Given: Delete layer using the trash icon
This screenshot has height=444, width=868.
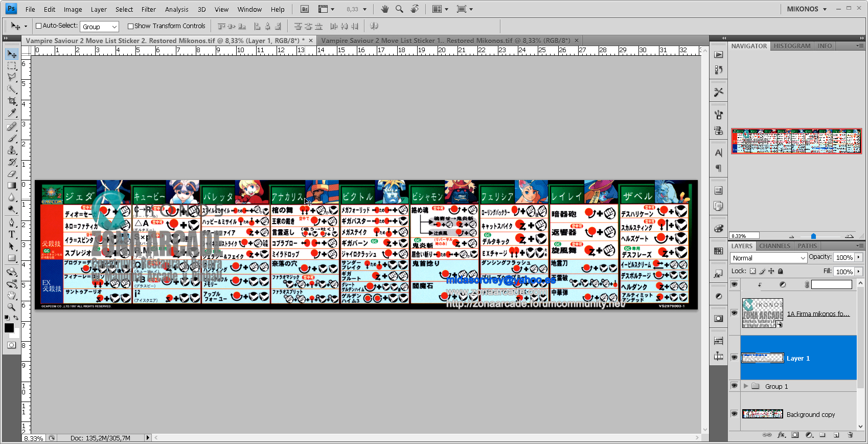Looking at the screenshot, I should [x=850, y=435].
